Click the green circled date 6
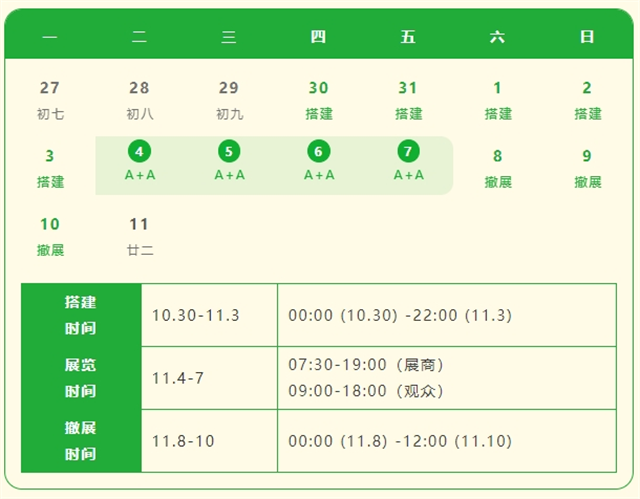 (318, 152)
